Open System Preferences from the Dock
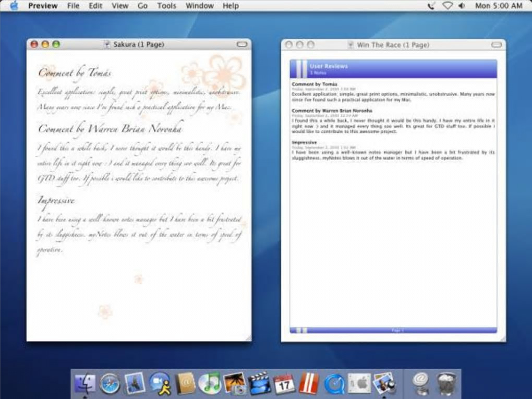 coord(359,384)
